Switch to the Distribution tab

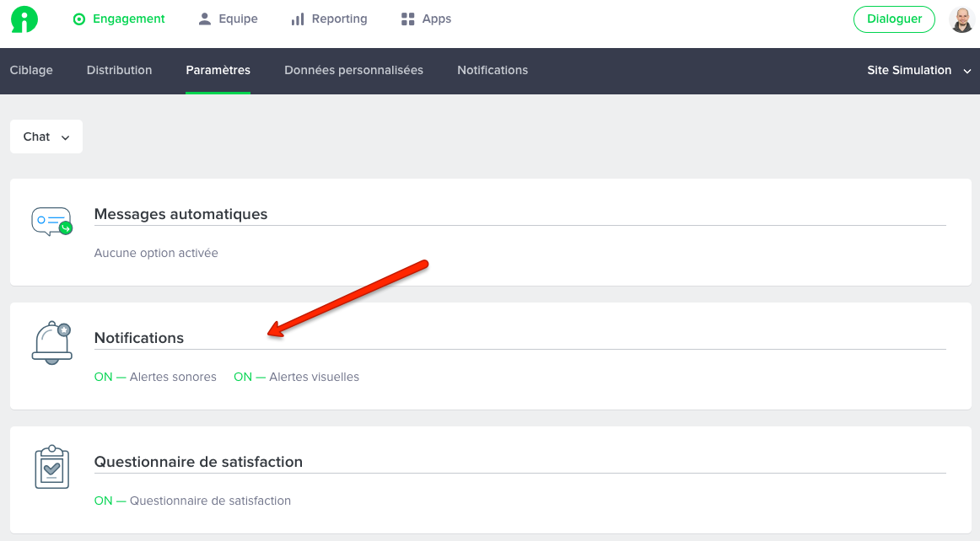click(x=120, y=71)
